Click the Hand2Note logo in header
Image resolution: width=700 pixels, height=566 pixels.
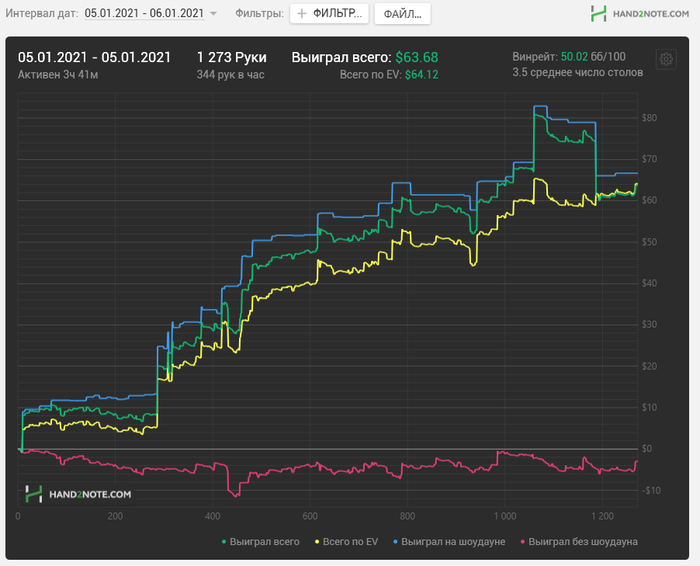[640, 13]
